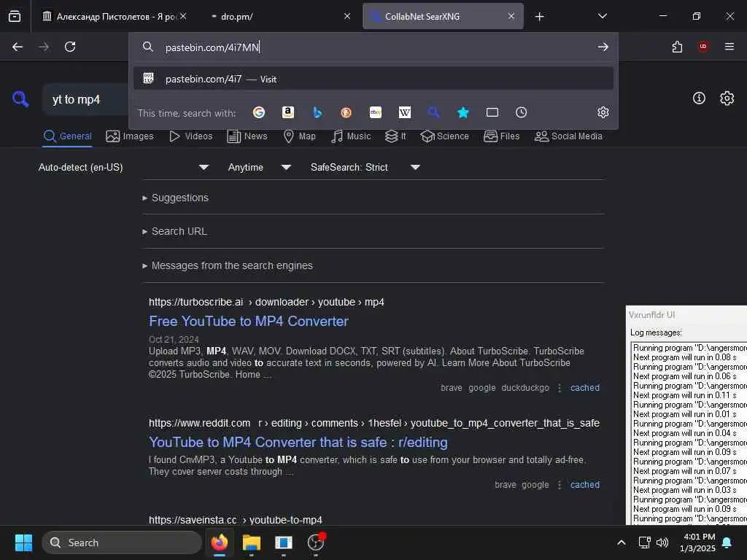Image resolution: width=747 pixels, height=560 pixels.
Task: Switch to the Music category tab
Action: (351, 136)
